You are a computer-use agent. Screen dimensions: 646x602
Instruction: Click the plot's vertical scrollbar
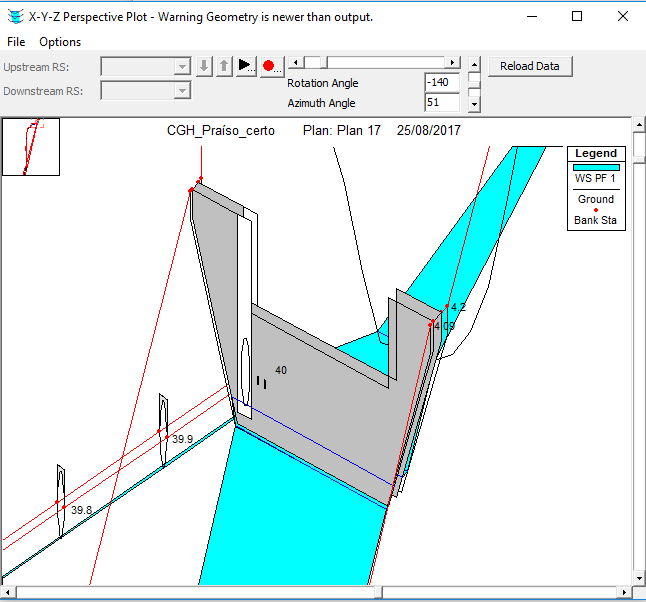(638, 350)
